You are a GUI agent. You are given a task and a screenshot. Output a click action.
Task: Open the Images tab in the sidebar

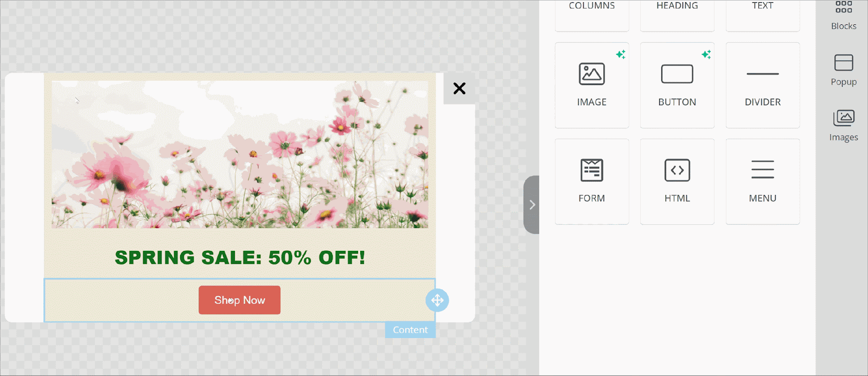point(844,126)
